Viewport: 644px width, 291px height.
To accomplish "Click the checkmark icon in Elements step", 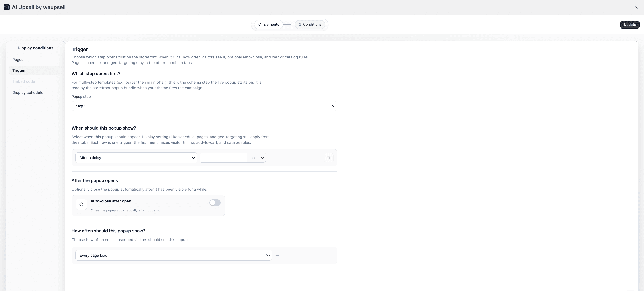I will (260, 25).
